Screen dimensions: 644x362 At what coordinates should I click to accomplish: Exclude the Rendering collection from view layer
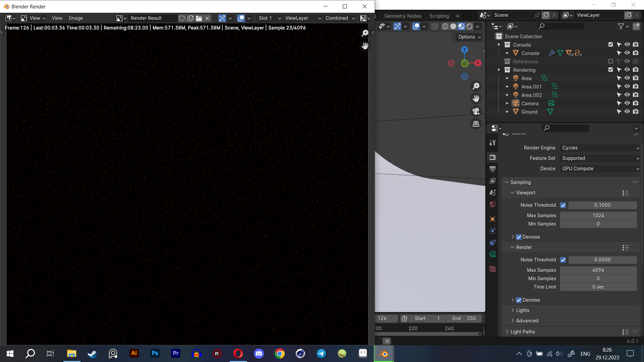coord(610,70)
